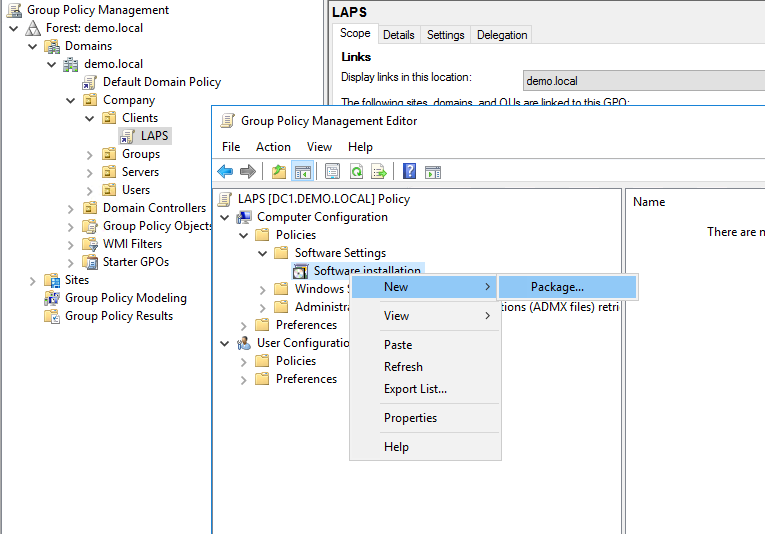765x534 pixels.
Task: Toggle Show/Hide Action Pane toolbar icon
Action: point(433,171)
